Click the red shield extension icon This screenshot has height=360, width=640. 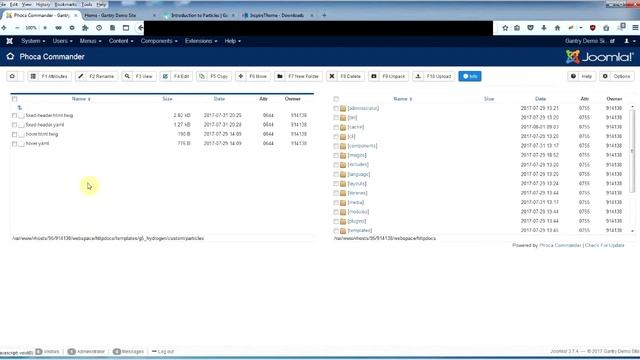coord(592,28)
